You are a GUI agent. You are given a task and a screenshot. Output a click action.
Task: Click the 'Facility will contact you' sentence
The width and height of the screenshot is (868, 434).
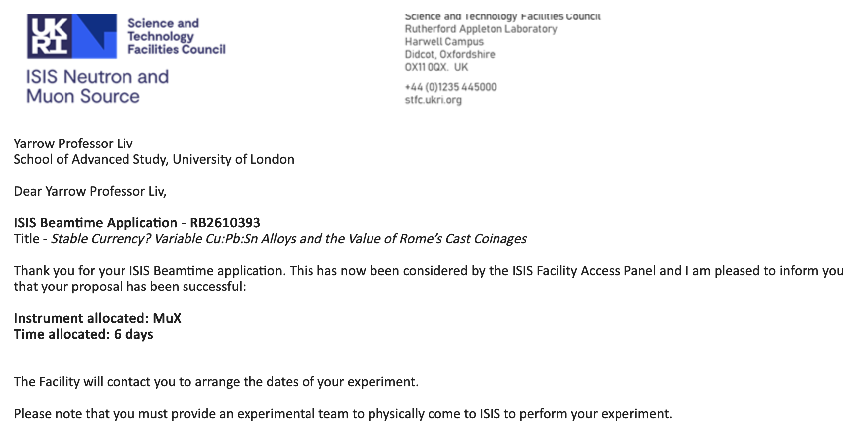click(x=216, y=382)
